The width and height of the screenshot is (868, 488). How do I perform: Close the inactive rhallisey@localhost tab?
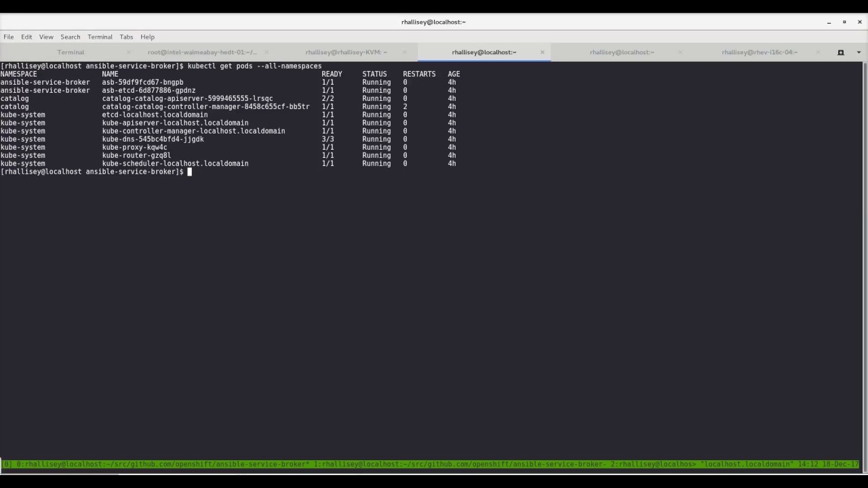point(680,52)
